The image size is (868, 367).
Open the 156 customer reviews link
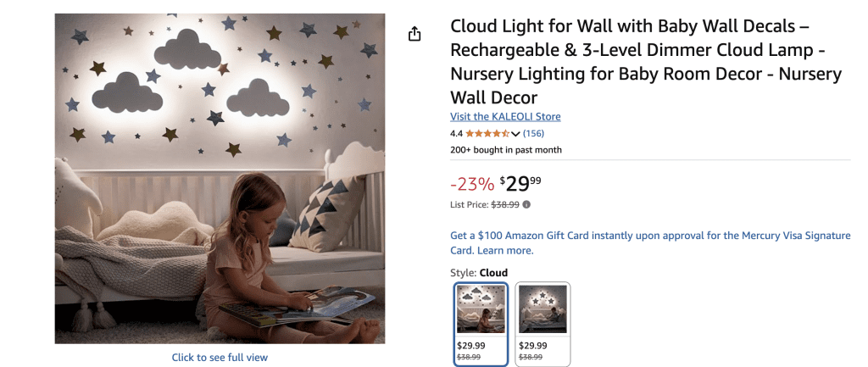pyautogui.click(x=533, y=133)
